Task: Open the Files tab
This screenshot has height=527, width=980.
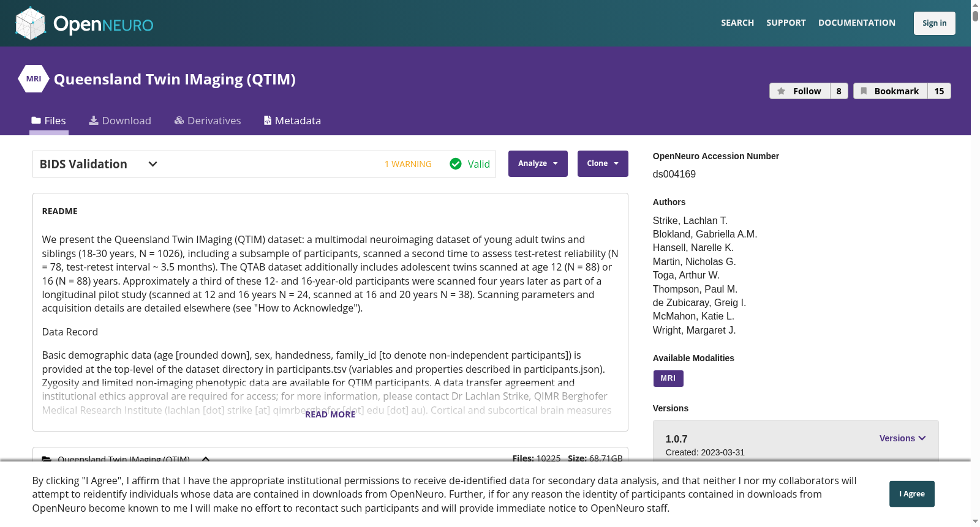Action: click(x=49, y=121)
